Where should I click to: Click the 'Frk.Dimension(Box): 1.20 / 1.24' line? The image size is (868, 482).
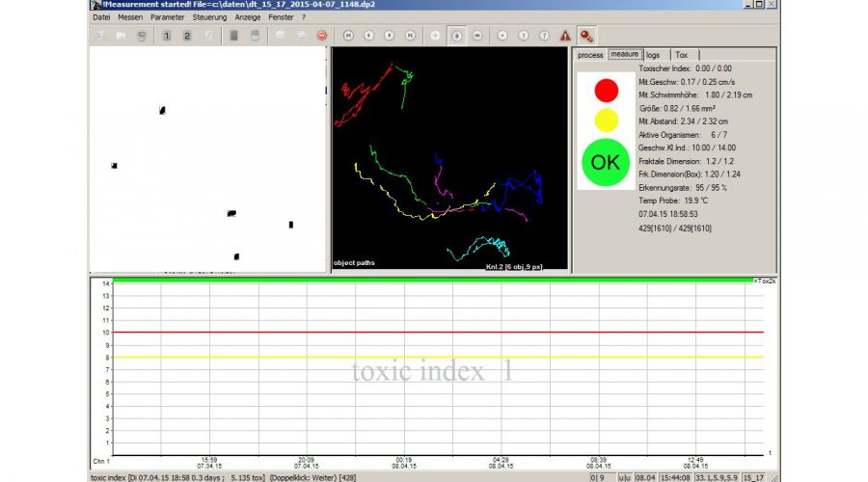click(x=690, y=174)
